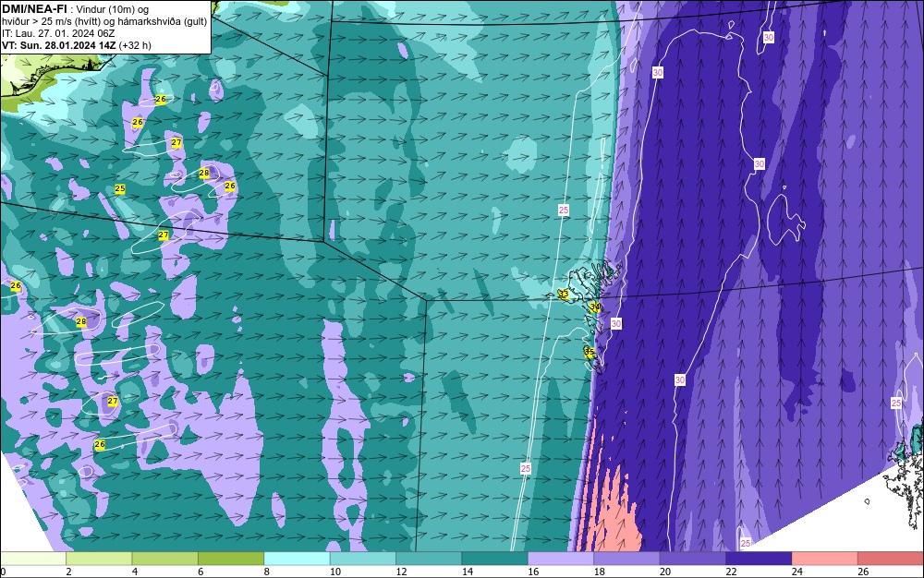Pick the 22–24 m/s dark indigo legend swatch

click(x=759, y=559)
